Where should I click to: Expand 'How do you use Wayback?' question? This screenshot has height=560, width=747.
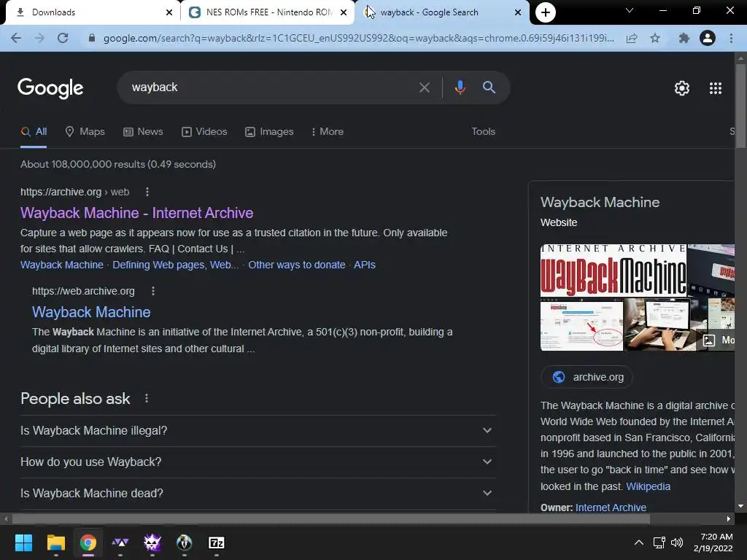258,462
